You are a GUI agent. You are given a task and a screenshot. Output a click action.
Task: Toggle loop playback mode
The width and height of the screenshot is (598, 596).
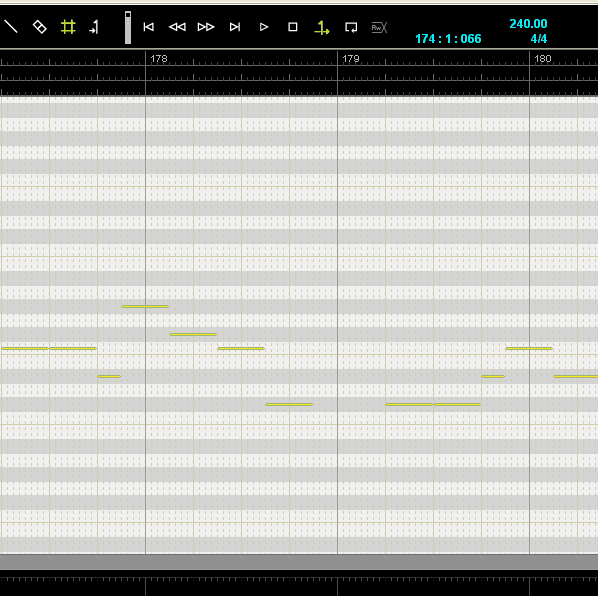(x=351, y=27)
